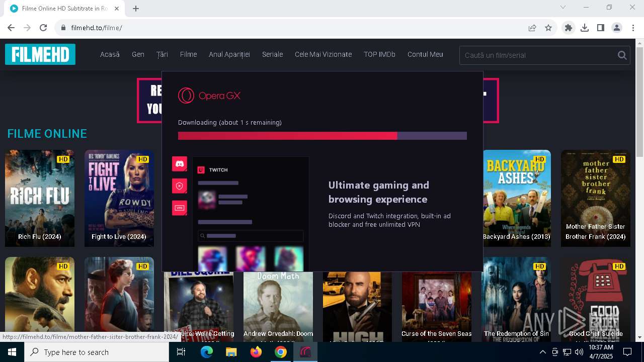Open the TOP IMDb page

click(x=379, y=54)
